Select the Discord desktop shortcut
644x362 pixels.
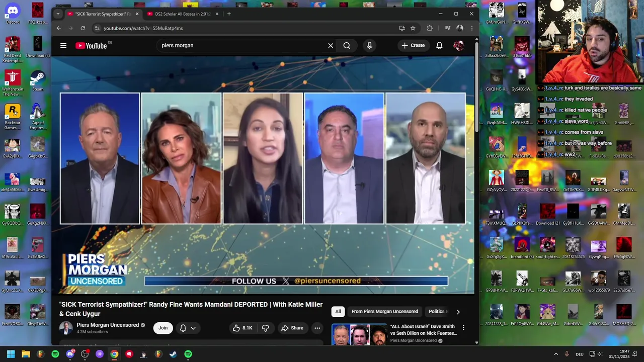[x=13, y=14]
